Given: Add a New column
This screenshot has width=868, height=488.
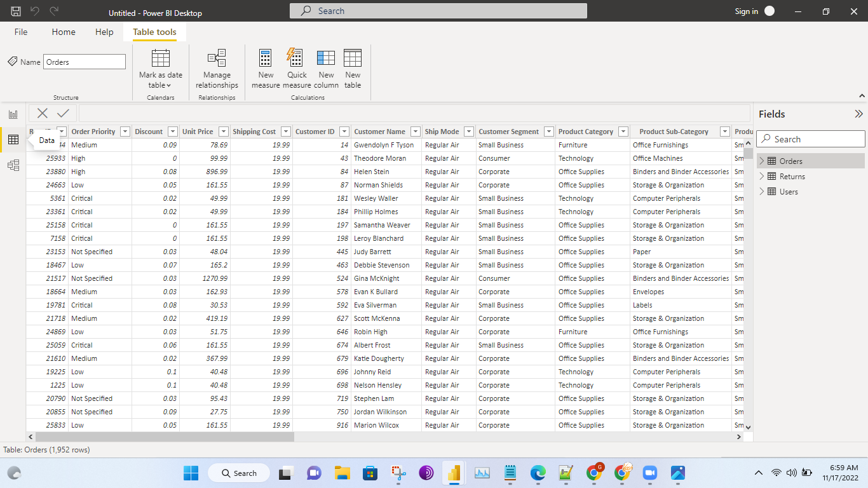Looking at the screenshot, I should (x=326, y=69).
